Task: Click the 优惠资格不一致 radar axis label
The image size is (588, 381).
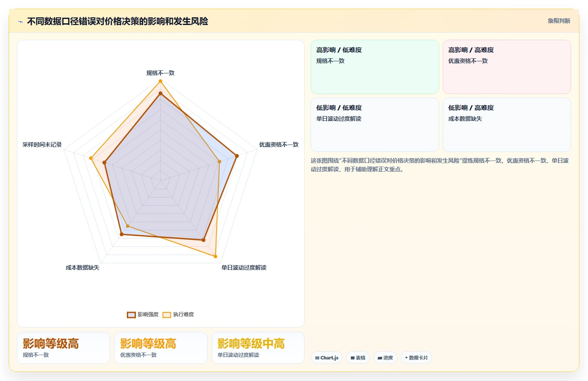Action: pos(279,145)
